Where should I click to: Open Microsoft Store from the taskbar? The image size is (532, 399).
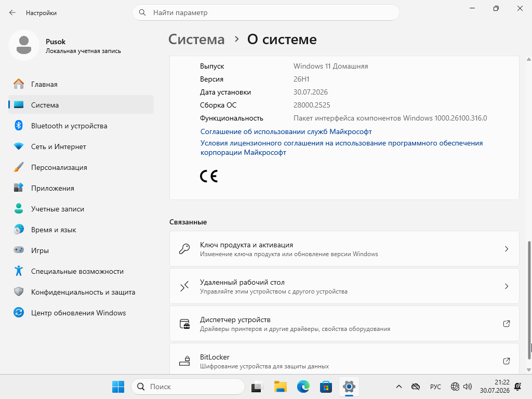click(326, 387)
